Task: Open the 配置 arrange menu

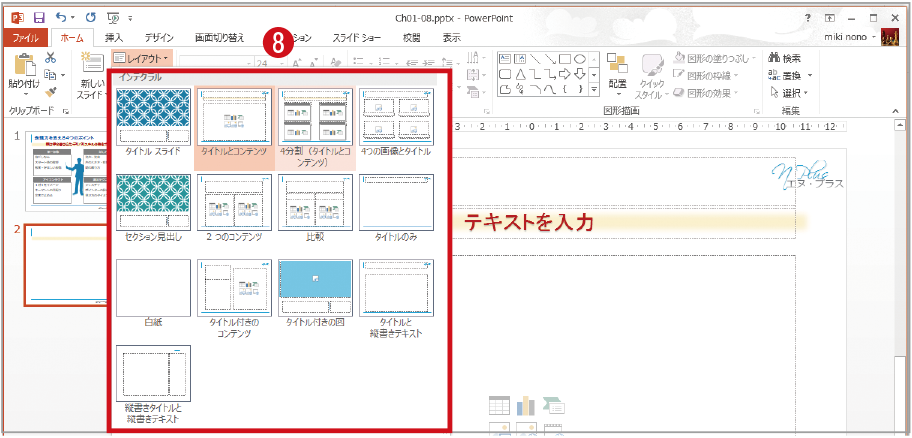Action: (x=618, y=73)
